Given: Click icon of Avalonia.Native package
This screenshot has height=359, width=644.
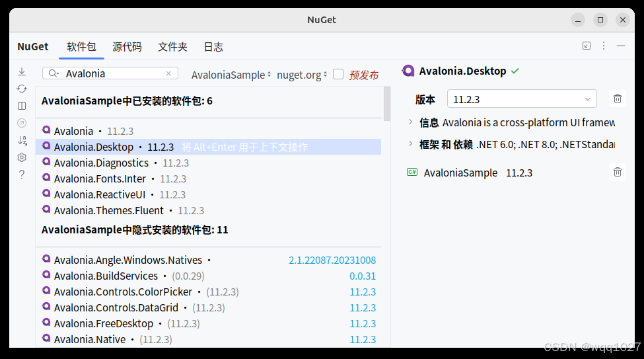Looking at the screenshot, I should tap(46, 338).
